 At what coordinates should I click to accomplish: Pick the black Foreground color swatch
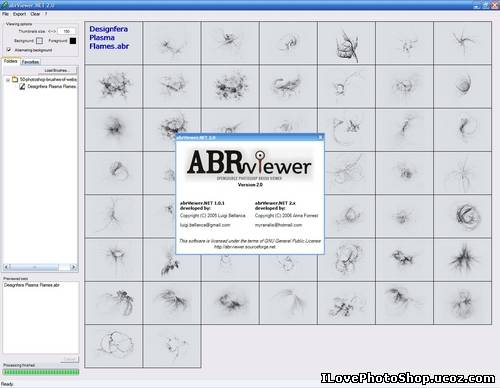tap(73, 41)
